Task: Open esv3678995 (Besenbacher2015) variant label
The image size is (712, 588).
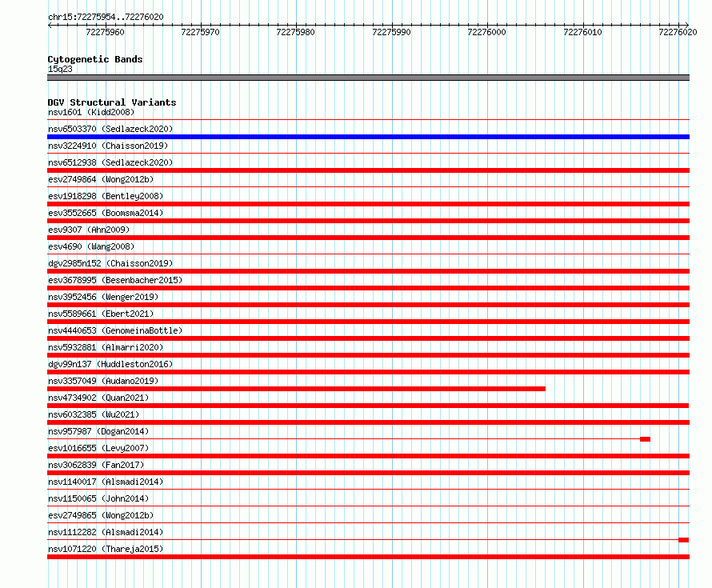Action: (115, 280)
